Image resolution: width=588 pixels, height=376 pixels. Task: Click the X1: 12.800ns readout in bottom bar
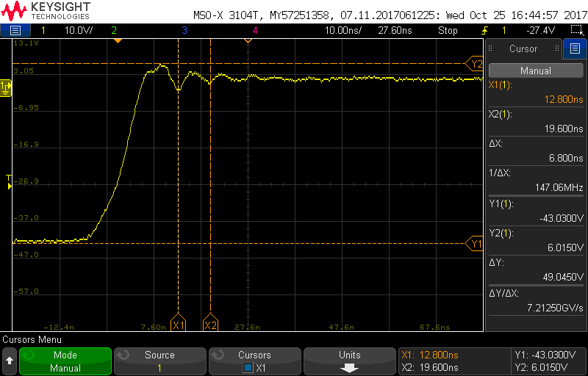(x=430, y=355)
